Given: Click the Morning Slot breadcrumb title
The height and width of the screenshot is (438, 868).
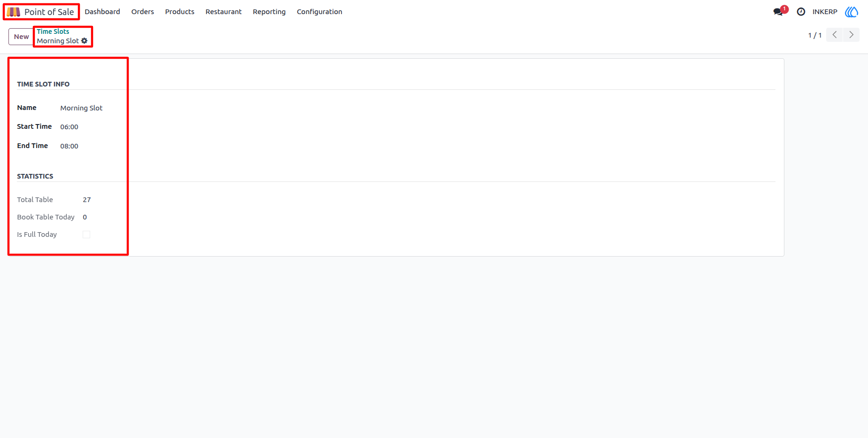Looking at the screenshot, I should tap(58, 41).
